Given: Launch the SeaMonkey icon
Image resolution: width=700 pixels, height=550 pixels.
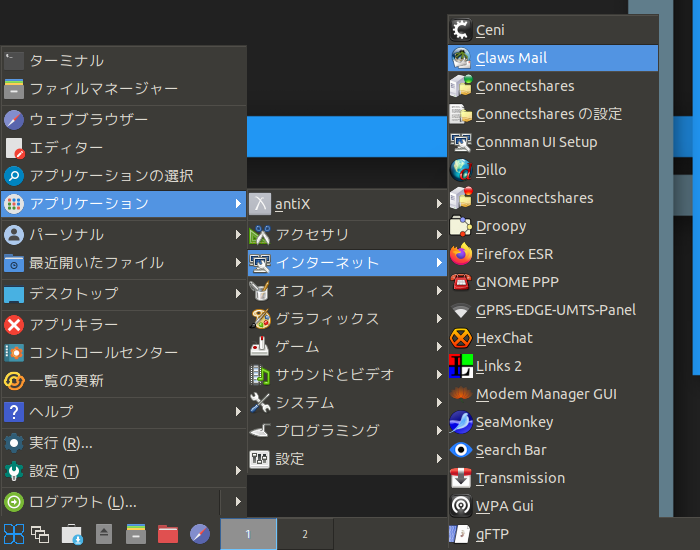Looking at the screenshot, I should click(x=460, y=422).
